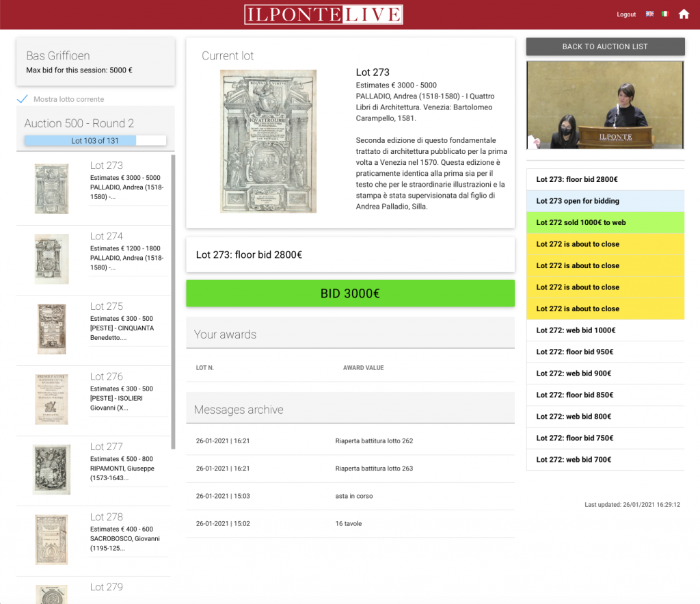This screenshot has width=700, height=604.
Task: Click the 'Your awards' section header
Action: [x=350, y=333]
